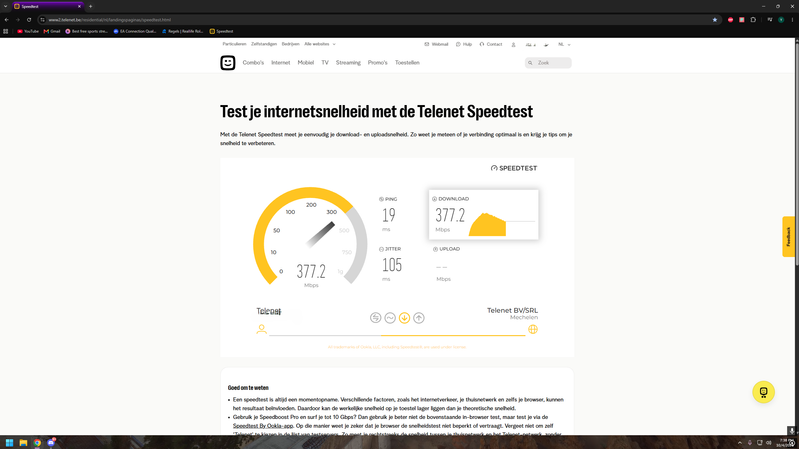Click the browser address bar URL
Viewport: 799px width, 449px height.
tap(110, 20)
